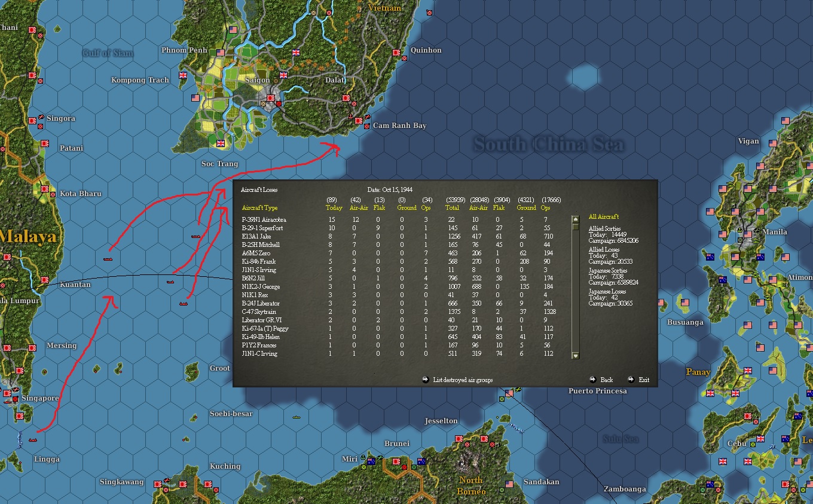The width and height of the screenshot is (813, 504).
Task: Click the E13A1 Jake entry
Action: (398, 237)
